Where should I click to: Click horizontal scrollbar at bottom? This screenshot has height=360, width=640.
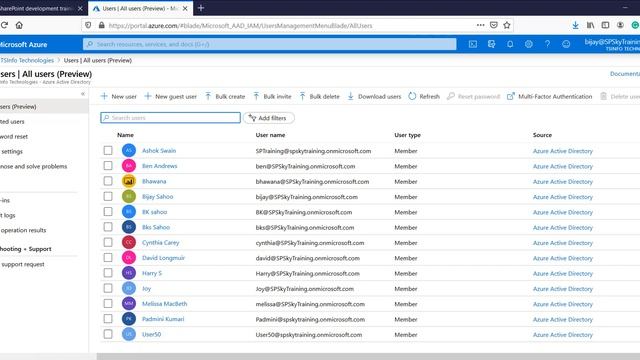click(x=368, y=357)
